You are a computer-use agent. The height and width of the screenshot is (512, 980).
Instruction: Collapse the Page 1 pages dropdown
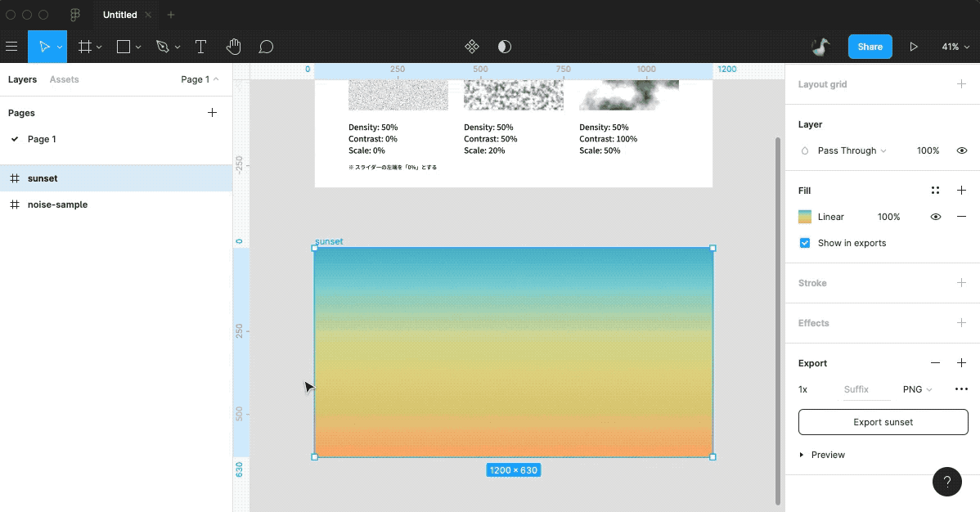(200, 79)
